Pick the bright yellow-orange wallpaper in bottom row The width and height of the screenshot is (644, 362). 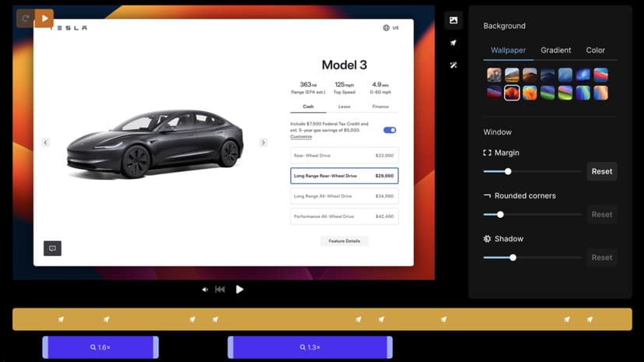(530, 93)
